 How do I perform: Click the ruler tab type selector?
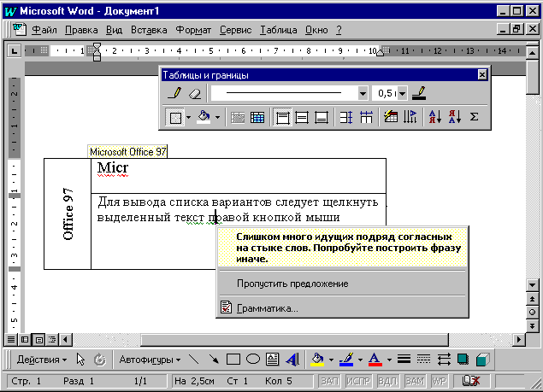tap(14, 51)
